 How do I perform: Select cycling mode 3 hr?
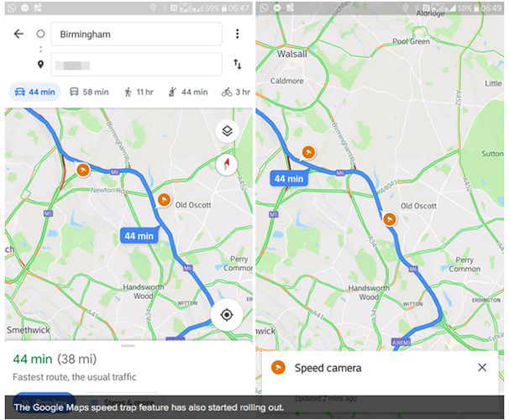(236, 92)
